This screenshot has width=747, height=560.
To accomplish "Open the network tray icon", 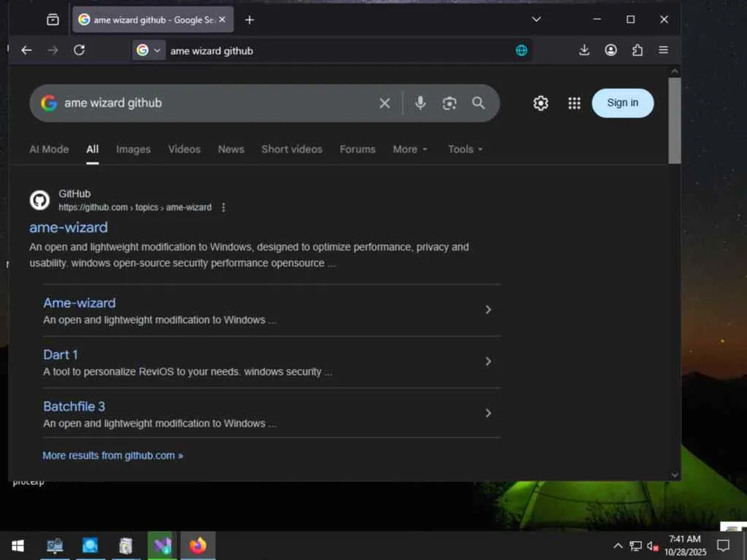I will 635,546.
